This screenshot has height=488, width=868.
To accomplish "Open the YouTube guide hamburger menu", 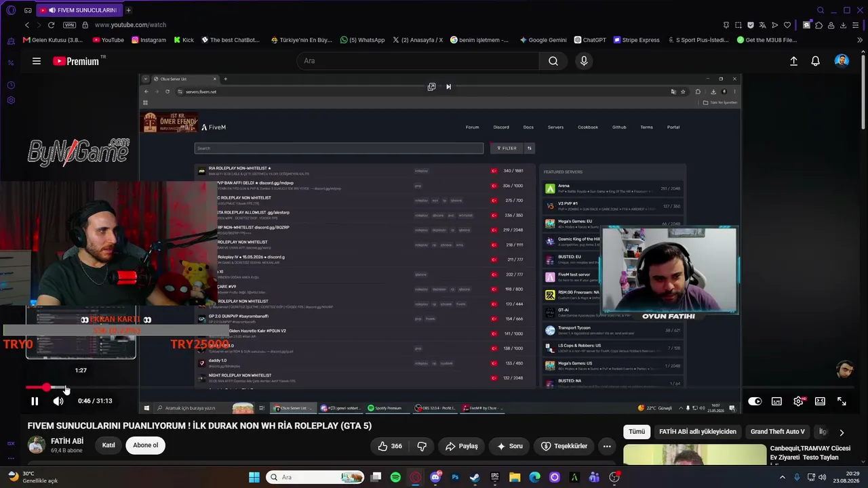I will click(37, 61).
